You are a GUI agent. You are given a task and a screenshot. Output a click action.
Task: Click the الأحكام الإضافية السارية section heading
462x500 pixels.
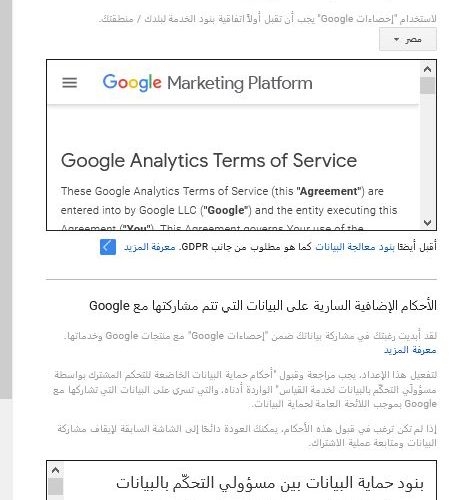tap(263, 306)
